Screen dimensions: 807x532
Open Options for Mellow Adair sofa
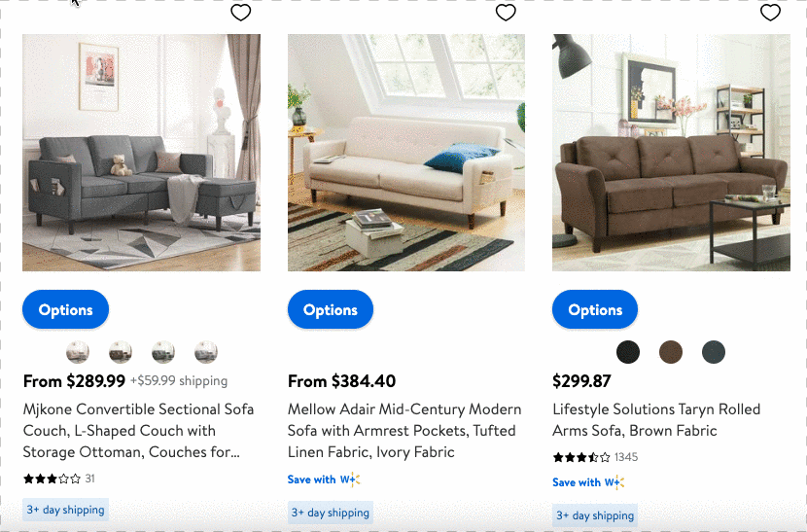(x=331, y=309)
